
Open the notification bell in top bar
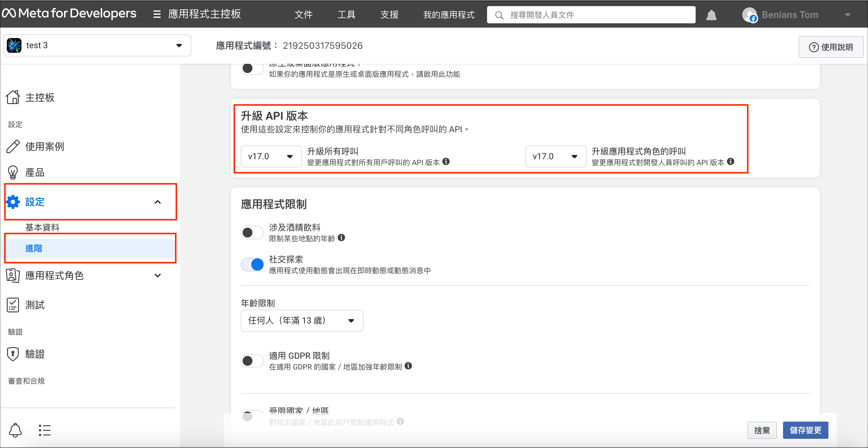pos(711,15)
